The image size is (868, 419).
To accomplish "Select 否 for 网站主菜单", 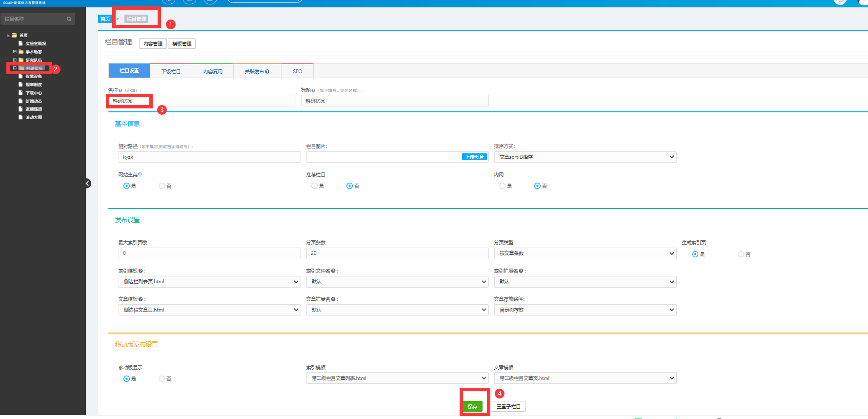I will click(161, 186).
